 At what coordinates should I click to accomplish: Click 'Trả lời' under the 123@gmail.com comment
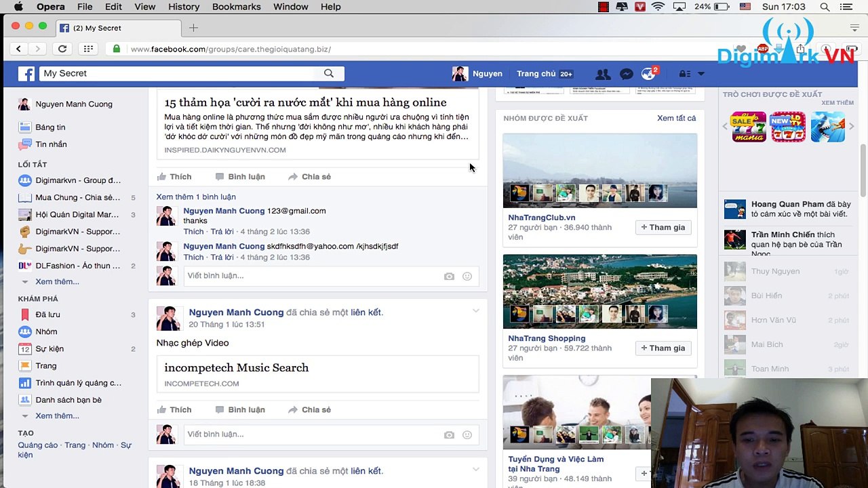(222, 232)
